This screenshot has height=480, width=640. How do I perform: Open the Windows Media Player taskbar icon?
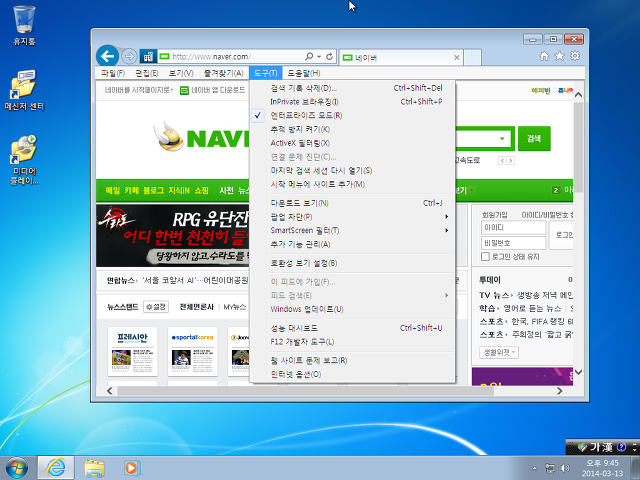(131, 468)
